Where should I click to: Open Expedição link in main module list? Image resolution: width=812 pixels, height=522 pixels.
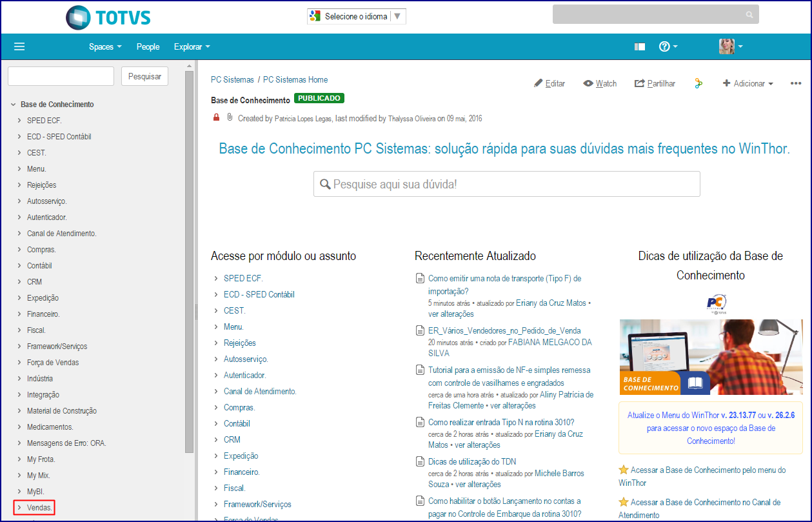point(241,456)
